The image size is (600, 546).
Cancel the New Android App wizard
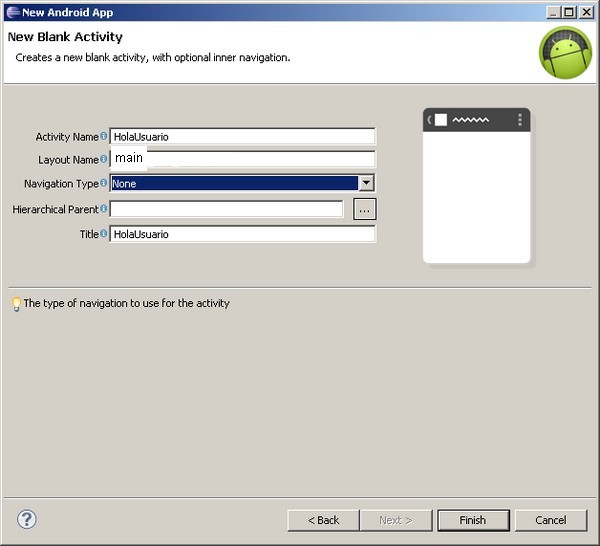(551, 520)
